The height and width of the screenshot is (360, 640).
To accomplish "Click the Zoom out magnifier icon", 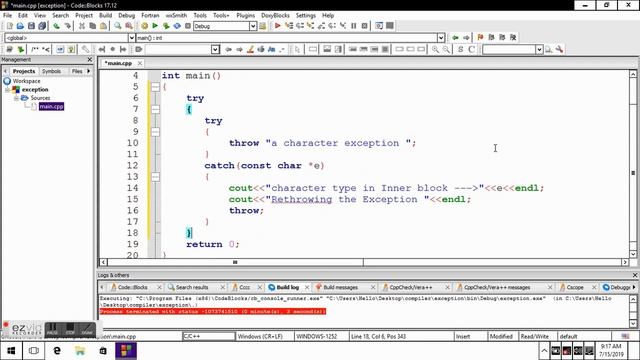I will click(x=446, y=49).
